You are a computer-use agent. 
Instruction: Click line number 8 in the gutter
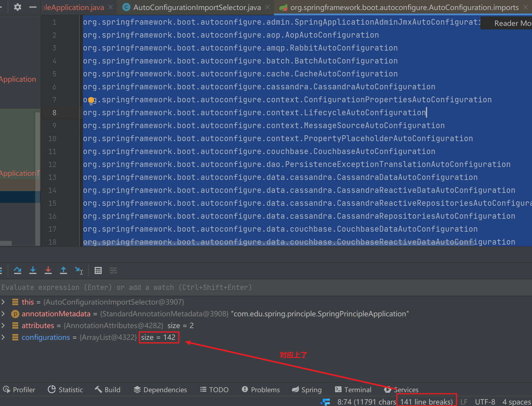(x=54, y=113)
